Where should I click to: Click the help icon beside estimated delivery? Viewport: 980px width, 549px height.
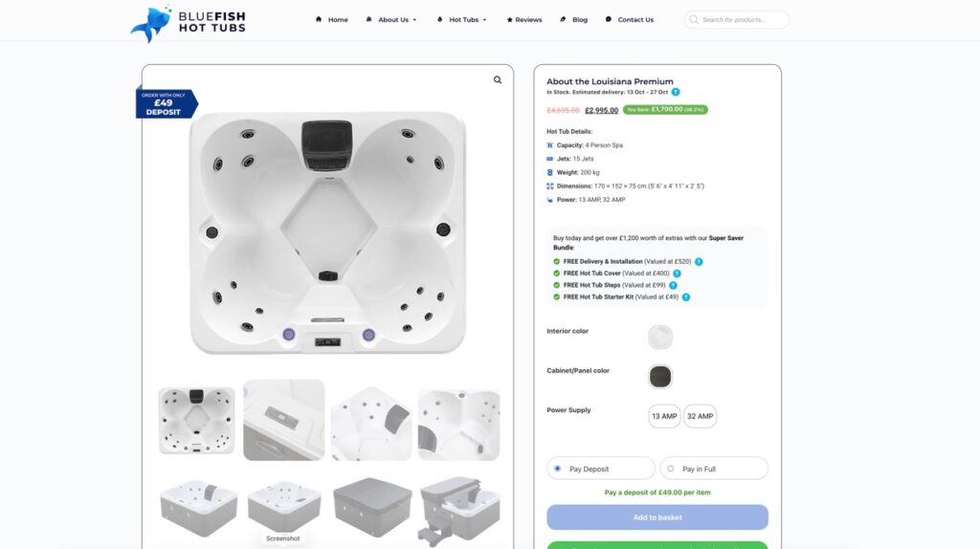point(676,92)
